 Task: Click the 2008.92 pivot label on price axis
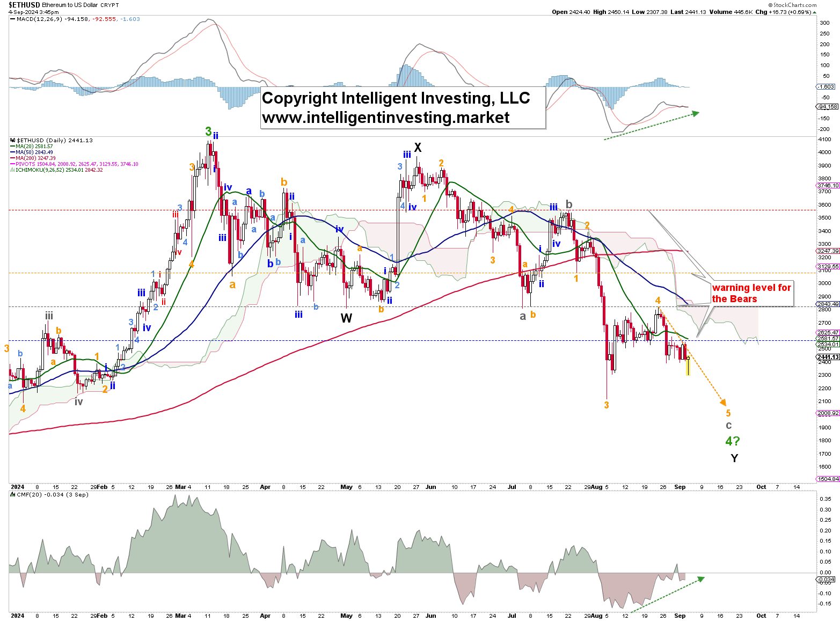pyautogui.click(x=828, y=413)
